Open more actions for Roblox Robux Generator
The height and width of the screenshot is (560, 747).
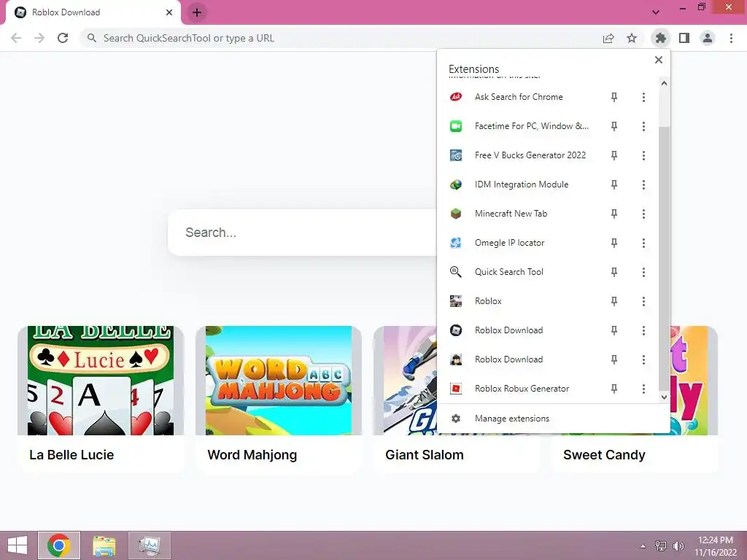[643, 389]
